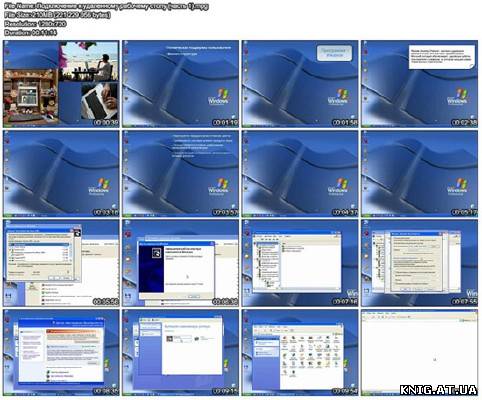
Task: Click the desk computer photo in the 00:00:39 frame
Action: tap(31, 97)
